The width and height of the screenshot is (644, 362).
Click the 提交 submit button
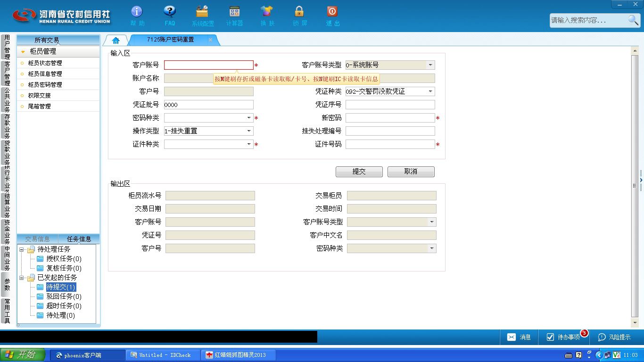359,172
